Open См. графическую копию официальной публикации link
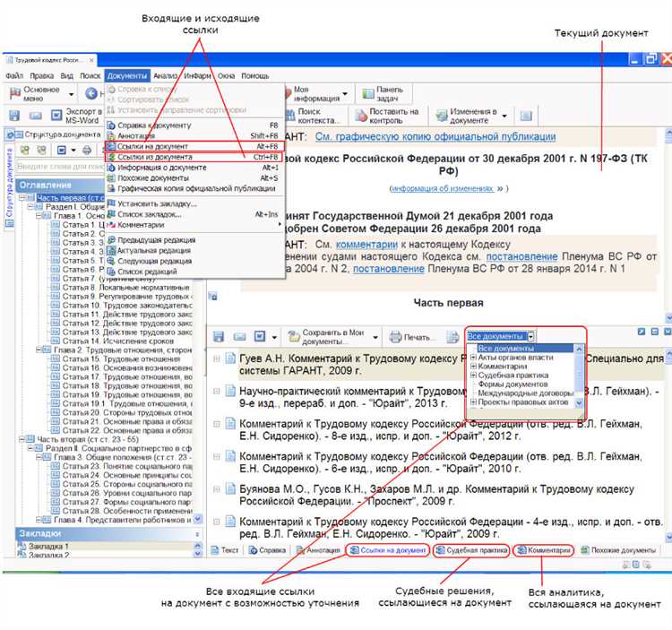The width and height of the screenshot is (672, 630). [x=435, y=137]
